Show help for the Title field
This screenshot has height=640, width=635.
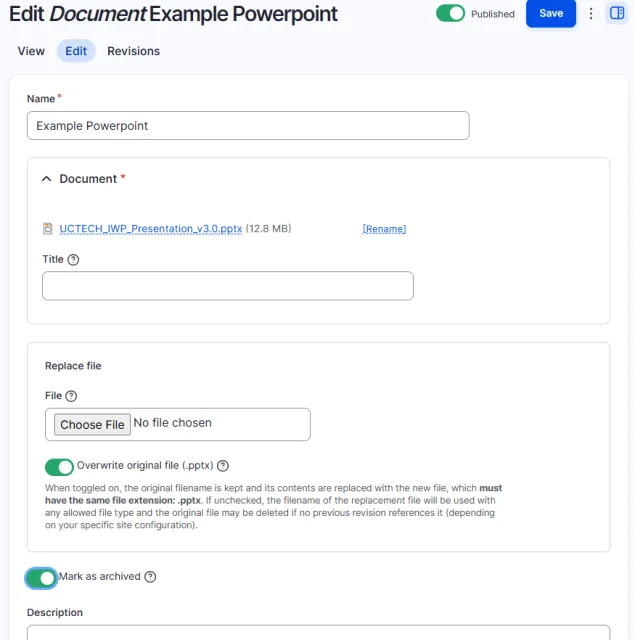73,260
